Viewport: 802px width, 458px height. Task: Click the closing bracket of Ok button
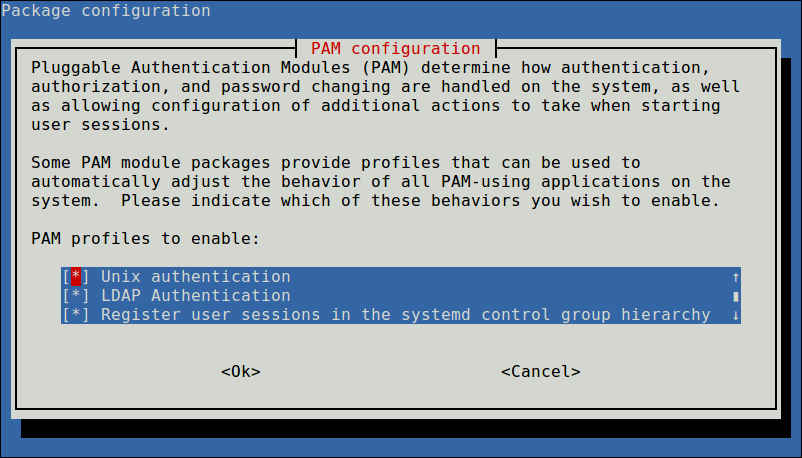click(256, 371)
